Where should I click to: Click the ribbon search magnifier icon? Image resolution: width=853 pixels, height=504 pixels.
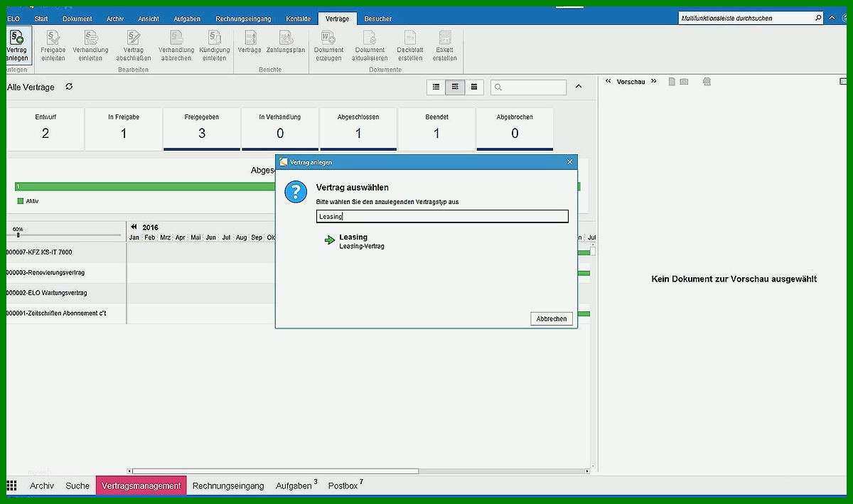(x=818, y=18)
